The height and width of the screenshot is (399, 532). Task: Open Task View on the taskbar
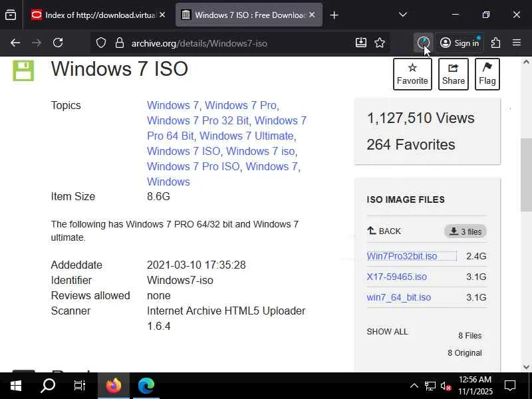pyautogui.click(x=80, y=386)
